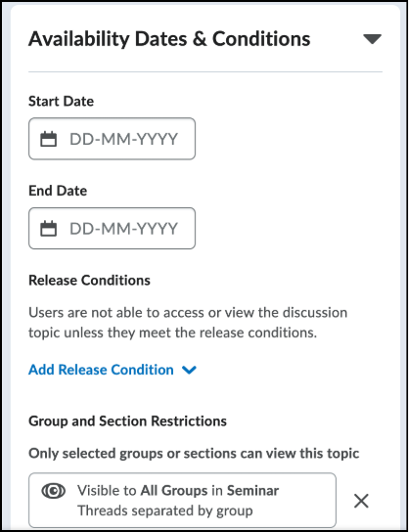The width and height of the screenshot is (409, 532).
Task: Click Threads separated by group text
Action: (x=165, y=510)
